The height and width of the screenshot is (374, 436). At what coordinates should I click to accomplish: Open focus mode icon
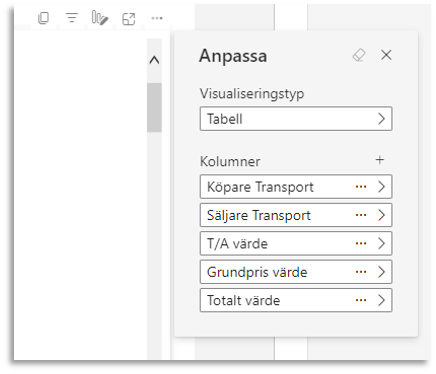point(129,19)
